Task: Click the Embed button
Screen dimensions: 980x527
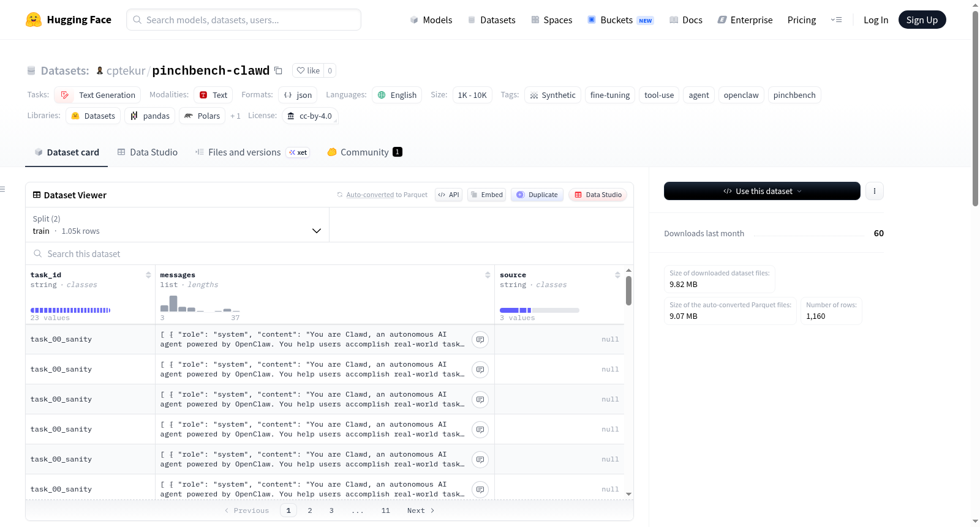Action: tap(486, 195)
